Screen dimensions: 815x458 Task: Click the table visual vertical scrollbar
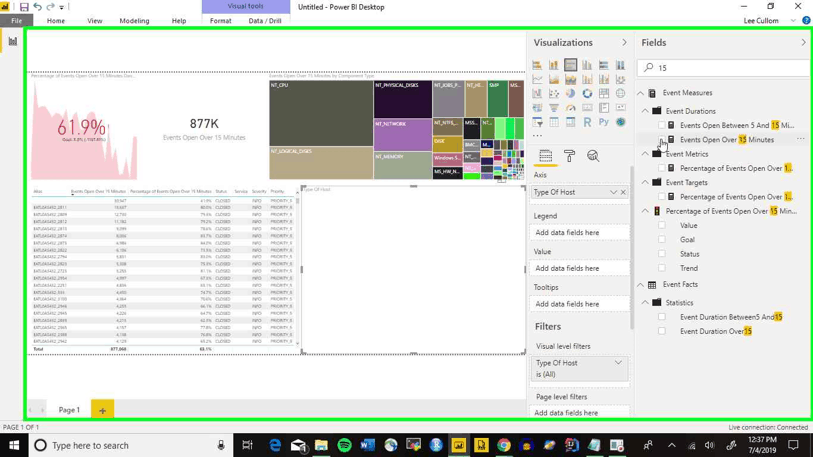[x=297, y=270]
